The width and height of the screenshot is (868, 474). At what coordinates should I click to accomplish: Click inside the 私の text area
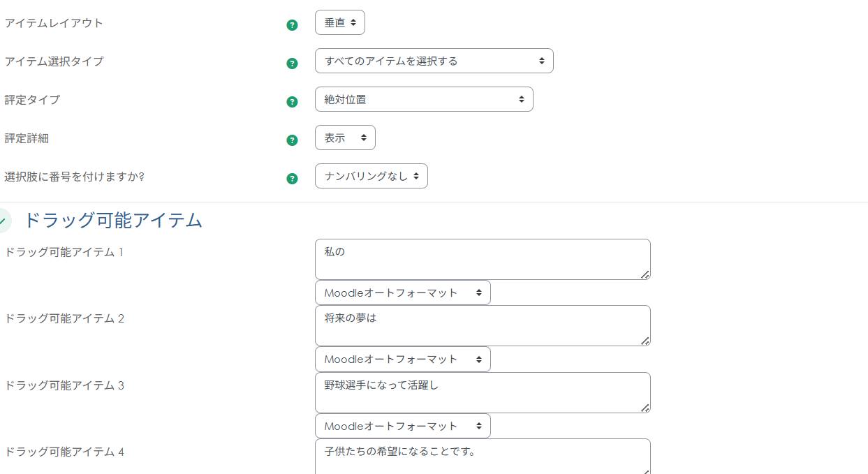[482, 258]
